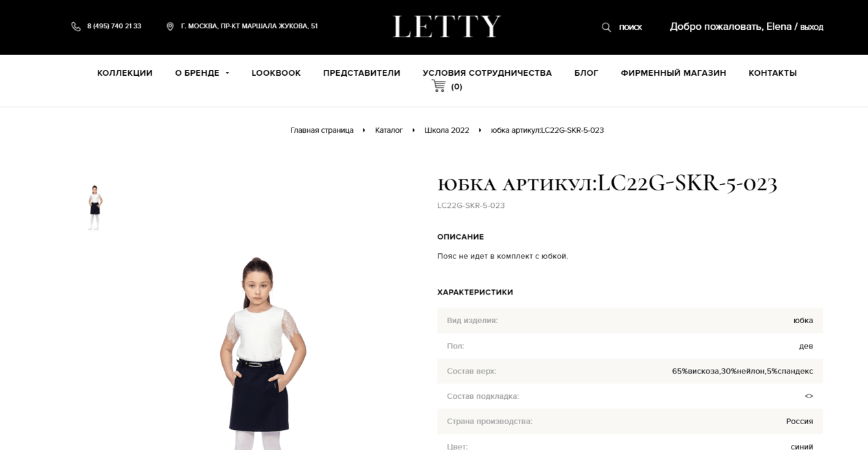Go to ПРЕДСТАВИТЕЛИ page
Image resolution: width=868 pixels, height=450 pixels.
pos(361,73)
